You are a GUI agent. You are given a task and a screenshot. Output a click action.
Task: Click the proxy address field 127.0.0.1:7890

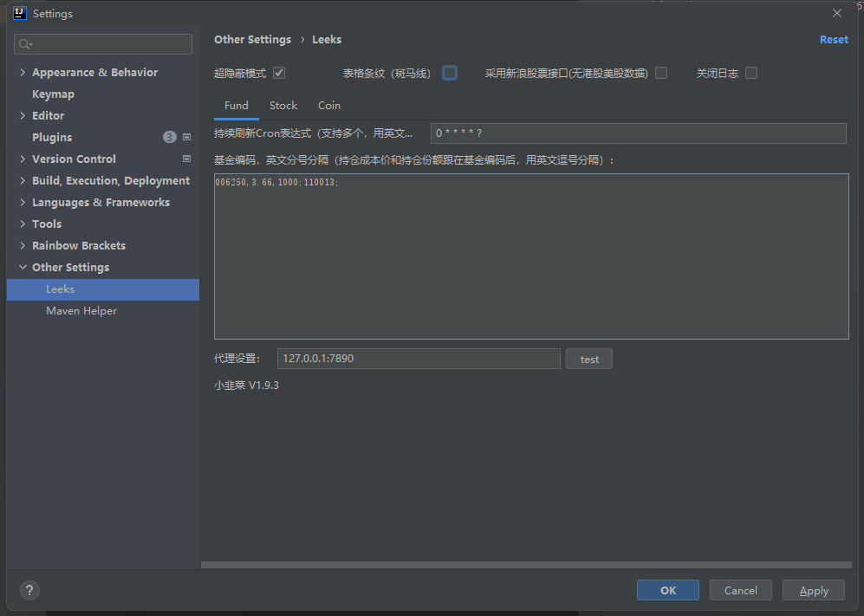tap(419, 359)
